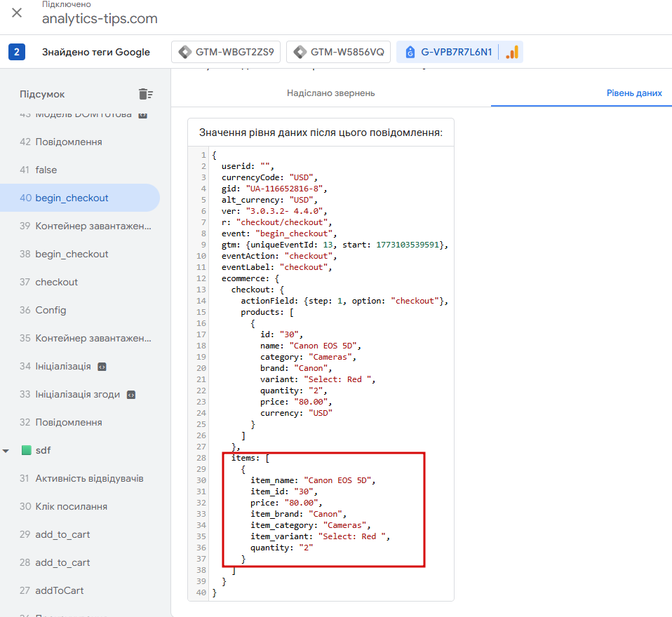Click the blue tag count badge

click(17, 52)
